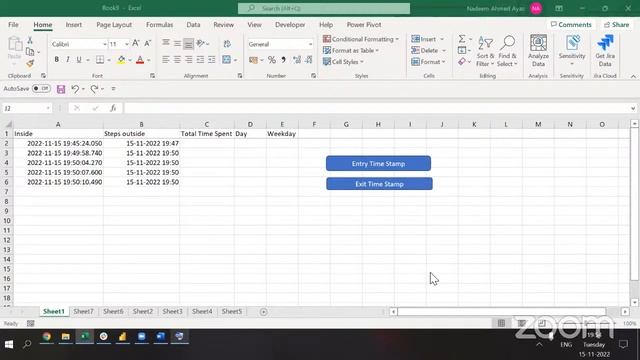Click the Insert Function fx icon
The height and width of the screenshot is (360, 640).
point(113,108)
